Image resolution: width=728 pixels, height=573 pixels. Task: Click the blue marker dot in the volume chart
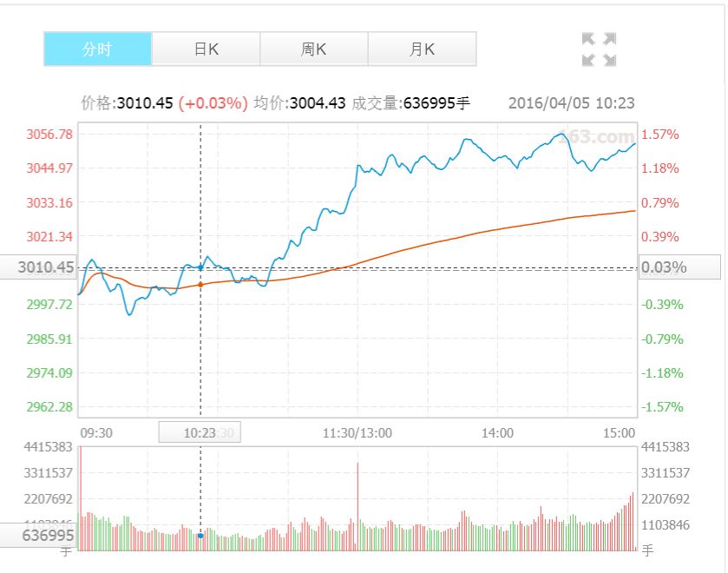[x=200, y=536]
